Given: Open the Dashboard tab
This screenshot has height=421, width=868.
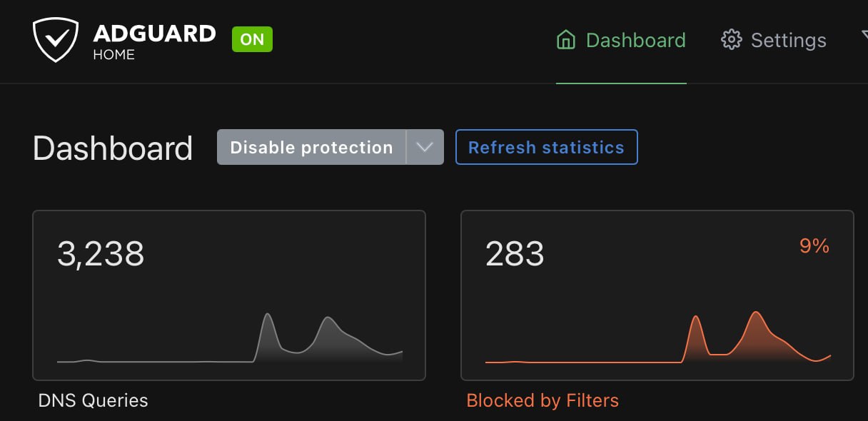Looking at the screenshot, I should [x=621, y=40].
